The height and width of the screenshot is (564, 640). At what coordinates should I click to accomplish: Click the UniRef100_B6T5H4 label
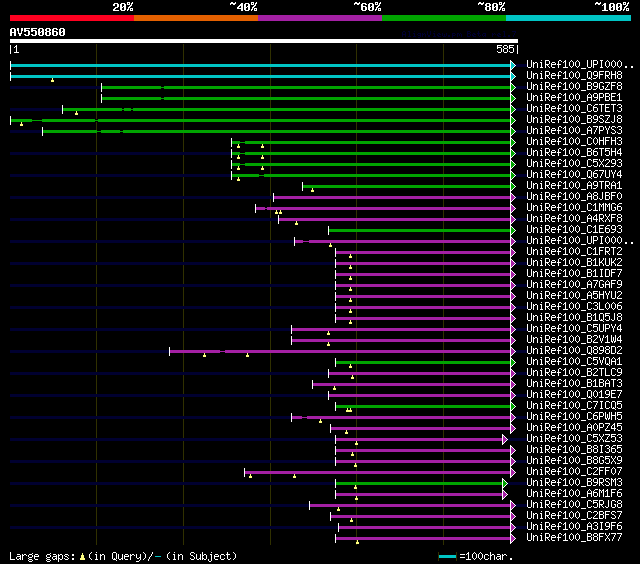coord(574,153)
